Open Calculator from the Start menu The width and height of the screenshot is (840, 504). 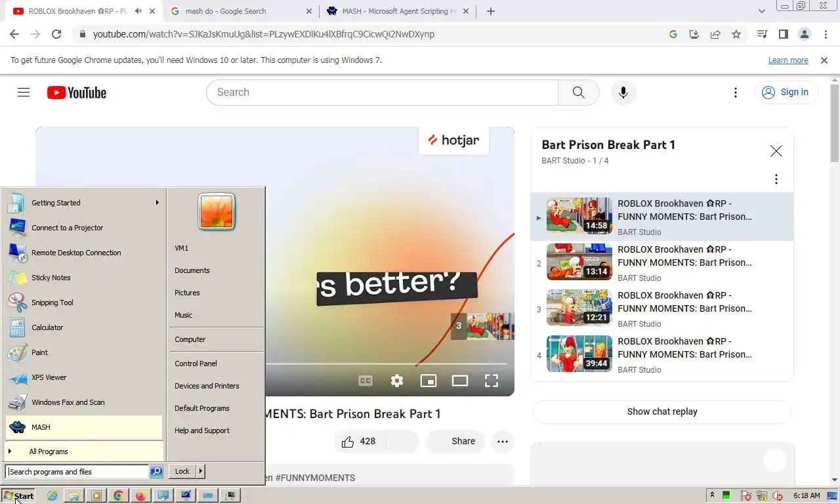(x=84, y=327)
